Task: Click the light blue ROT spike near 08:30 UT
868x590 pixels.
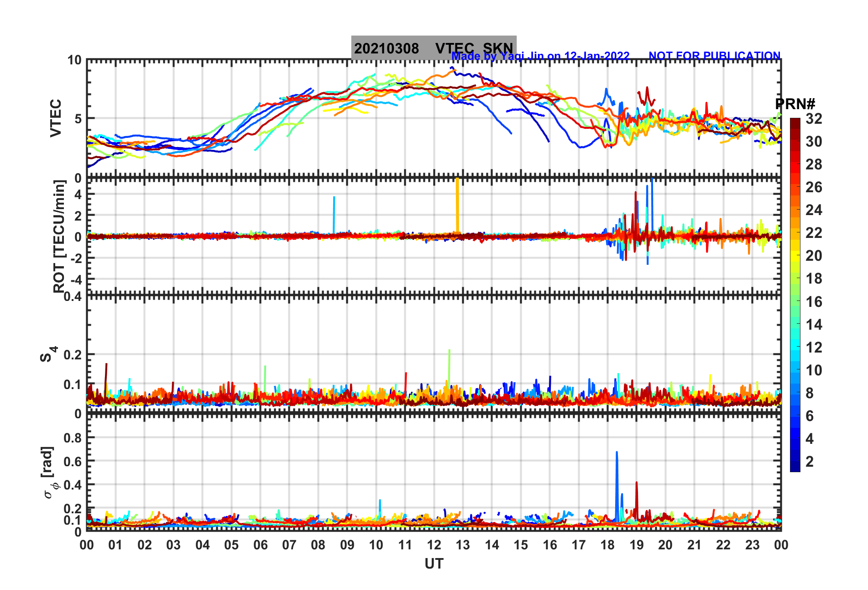Action: coord(334,215)
